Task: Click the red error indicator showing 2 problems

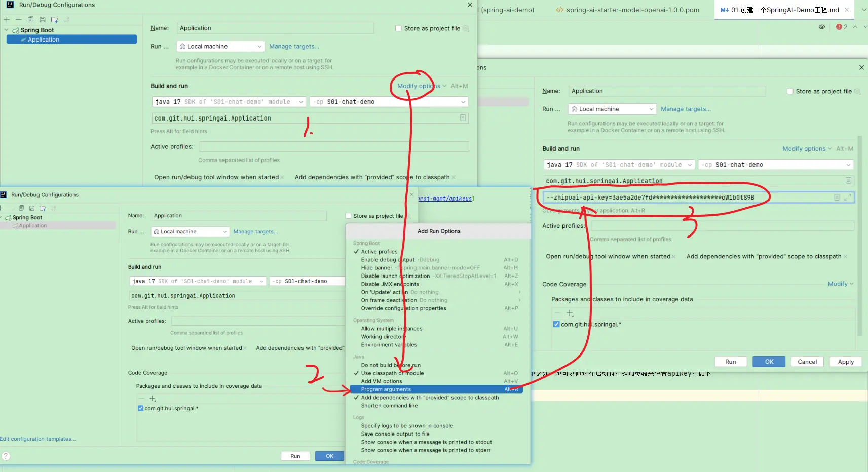Action: pos(842,27)
